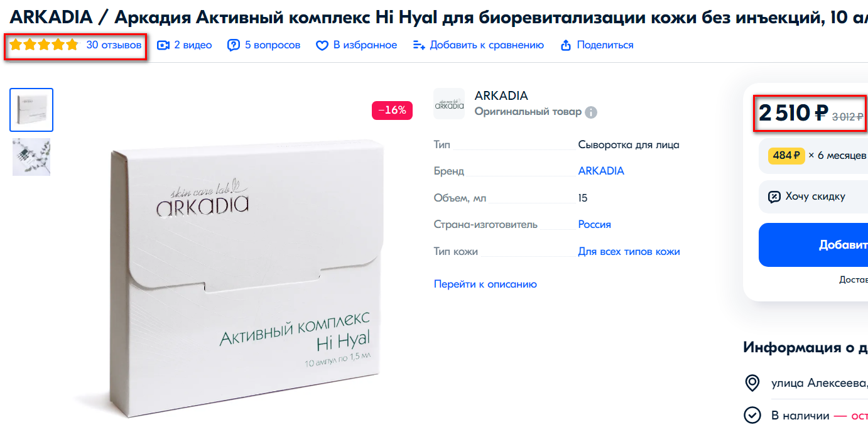Open the Россия country link
This screenshot has height=427, width=868.
click(x=594, y=224)
